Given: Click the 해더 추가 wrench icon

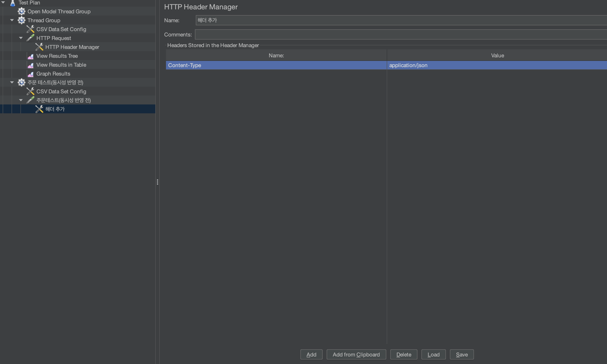Looking at the screenshot, I should (x=39, y=109).
